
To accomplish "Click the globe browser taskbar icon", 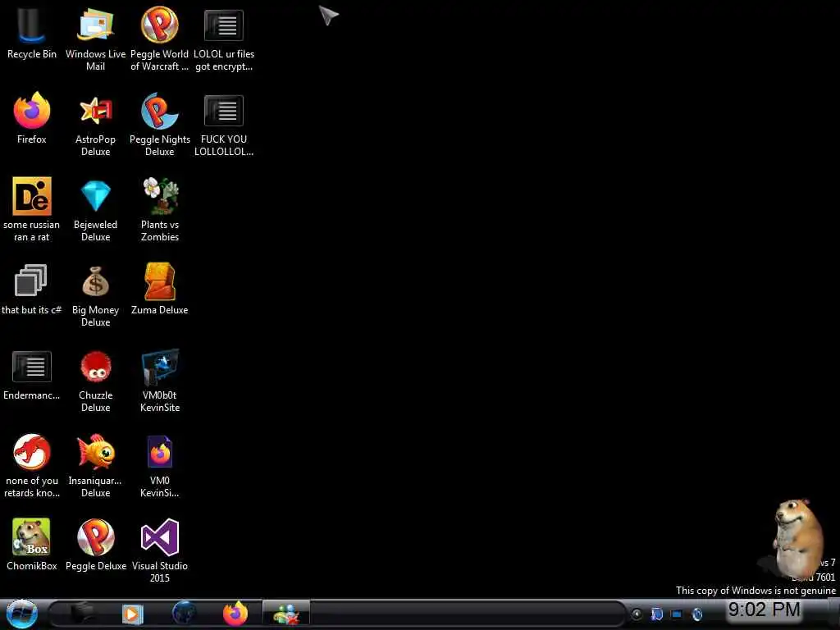I will [184, 614].
